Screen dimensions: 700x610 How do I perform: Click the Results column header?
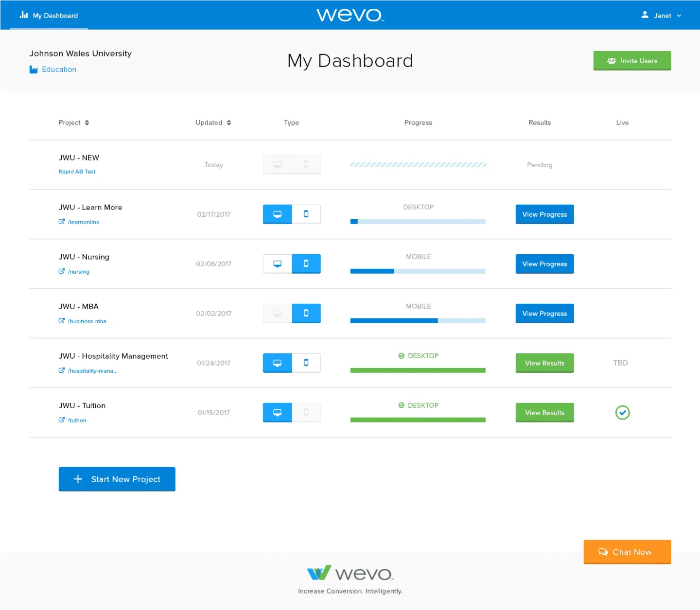tap(540, 122)
